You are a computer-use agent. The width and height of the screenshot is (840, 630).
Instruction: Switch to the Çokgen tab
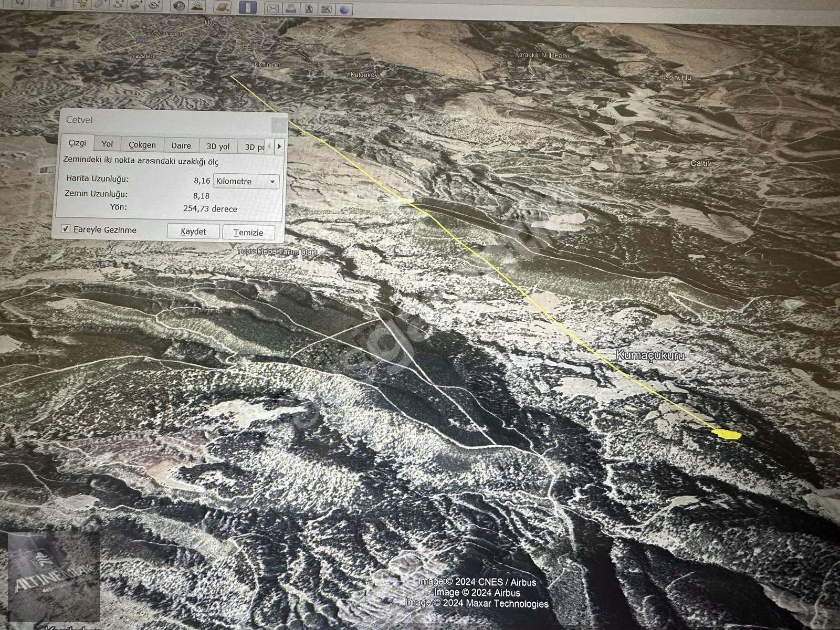142,145
